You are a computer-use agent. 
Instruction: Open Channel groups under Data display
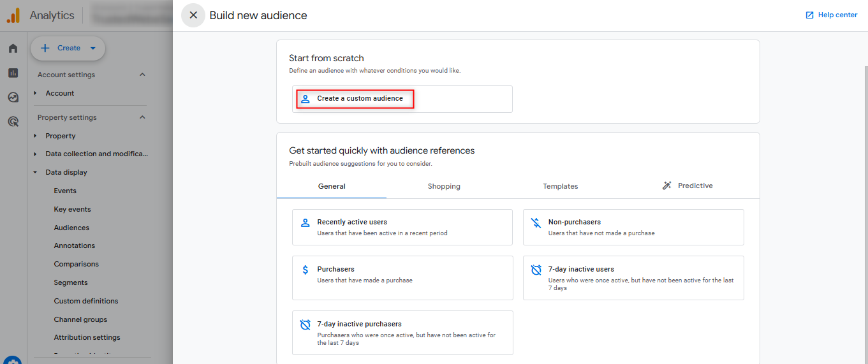click(80, 319)
